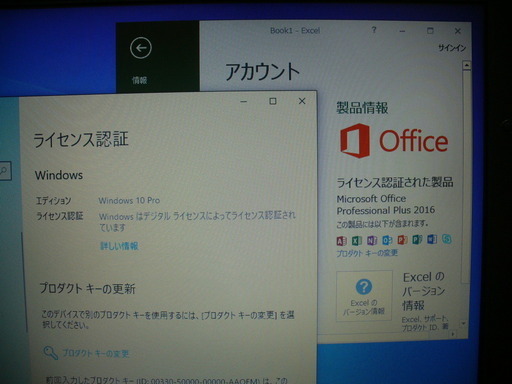This screenshot has height=384, width=512.
Task: Click the アカウント heading in Excel
Action: point(263,72)
